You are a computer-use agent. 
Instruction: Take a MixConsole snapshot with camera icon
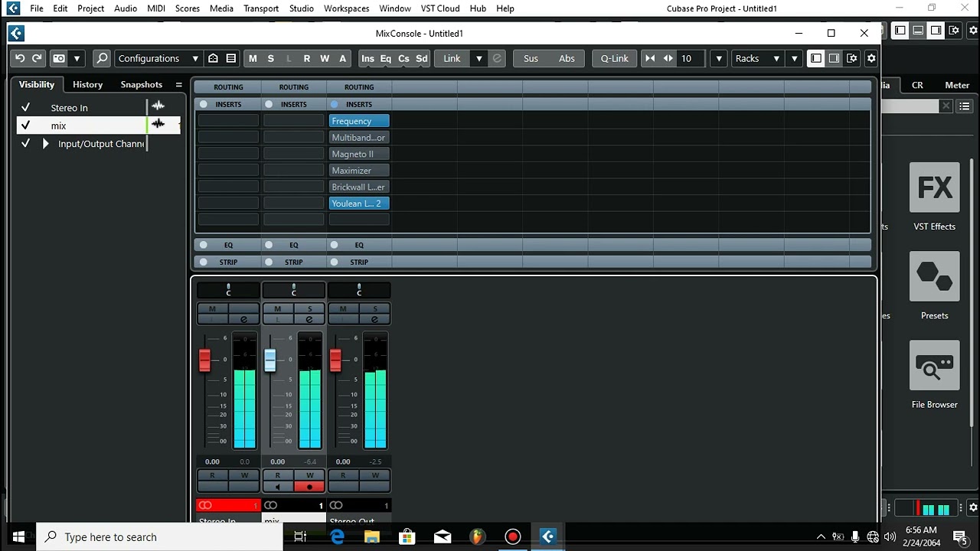59,58
